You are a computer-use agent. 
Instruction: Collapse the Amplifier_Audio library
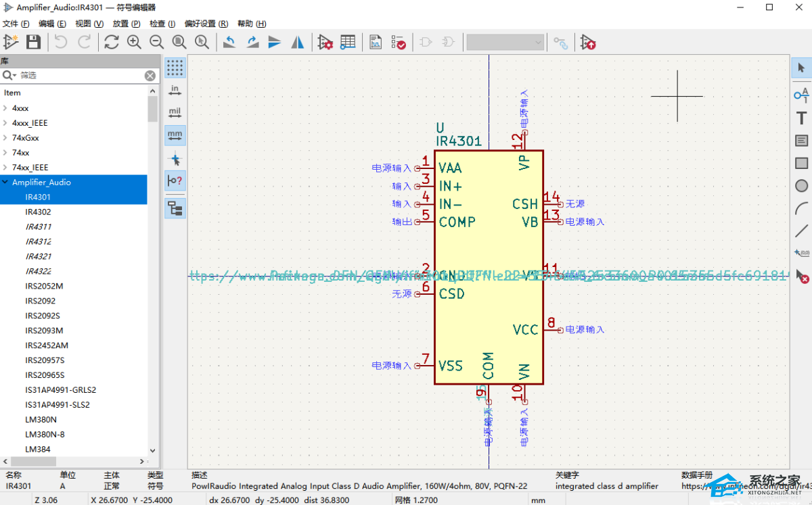5,183
